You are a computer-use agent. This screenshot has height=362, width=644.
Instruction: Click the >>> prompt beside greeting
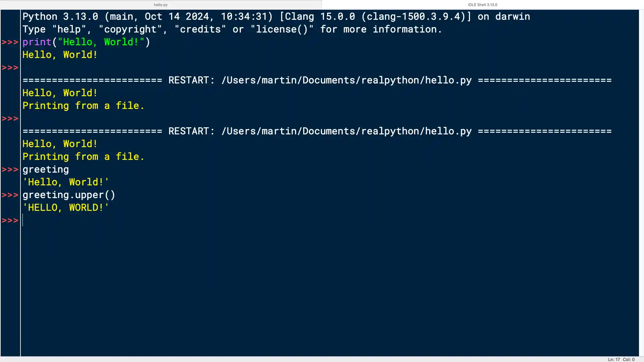[10, 169]
